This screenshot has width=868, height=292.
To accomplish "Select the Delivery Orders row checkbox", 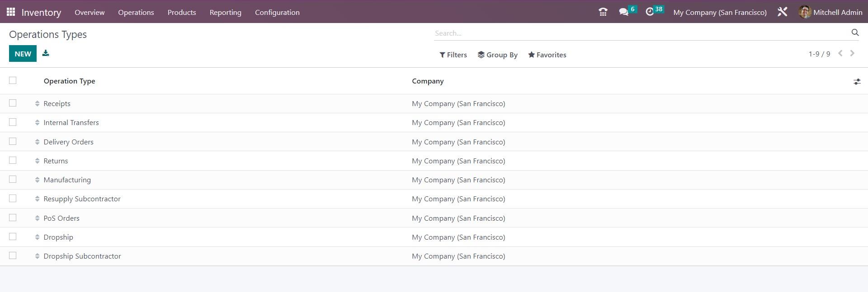I will click(13, 141).
